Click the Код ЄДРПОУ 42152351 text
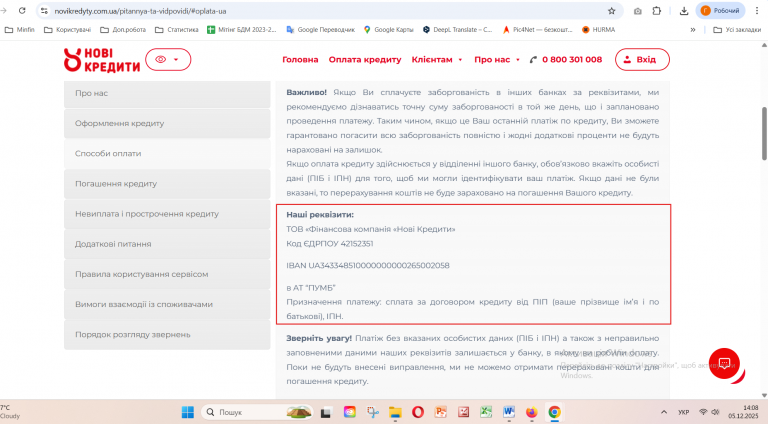This screenshot has height=424, width=768. pos(330,243)
